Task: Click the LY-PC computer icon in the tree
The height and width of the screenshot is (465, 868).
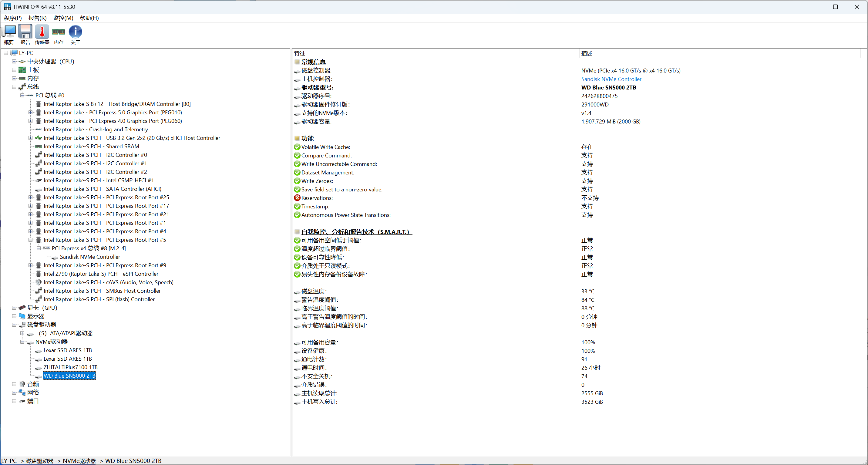Action: click(14, 53)
